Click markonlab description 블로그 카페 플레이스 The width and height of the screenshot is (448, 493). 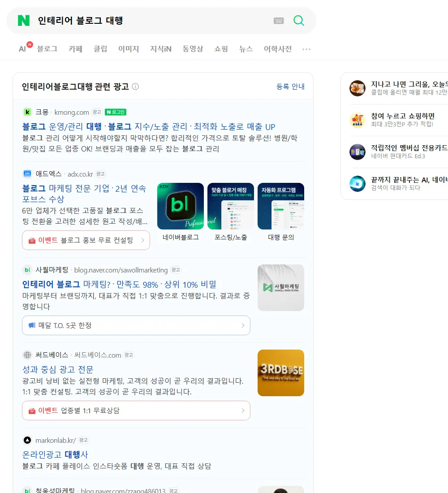tap(116, 466)
